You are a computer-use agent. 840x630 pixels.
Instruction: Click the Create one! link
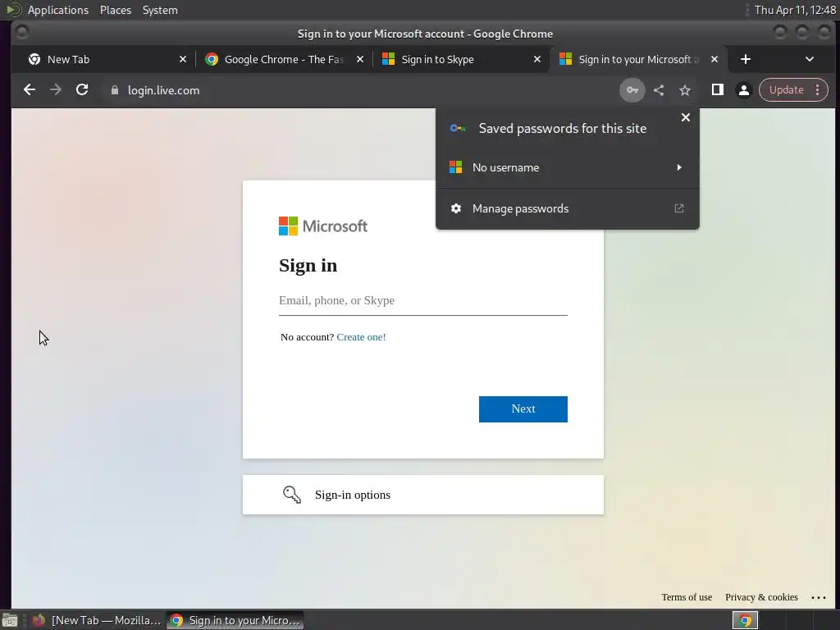click(x=361, y=337)
